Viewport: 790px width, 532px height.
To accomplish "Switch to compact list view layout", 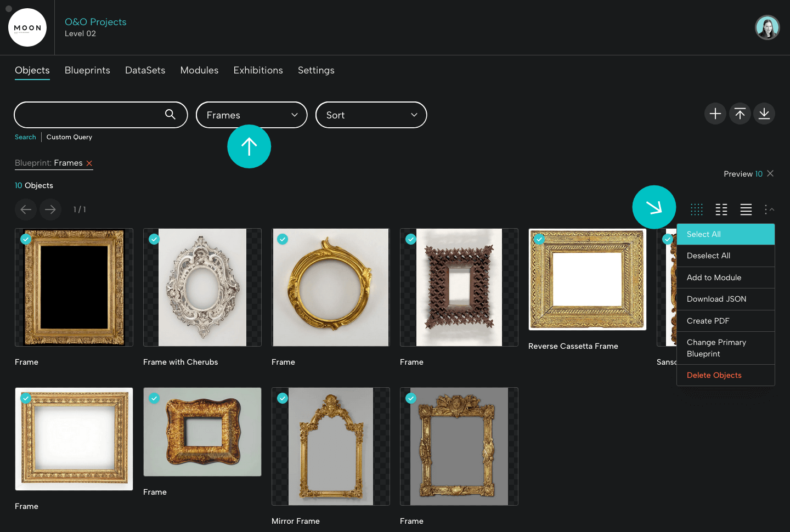I will click(721, 209).
